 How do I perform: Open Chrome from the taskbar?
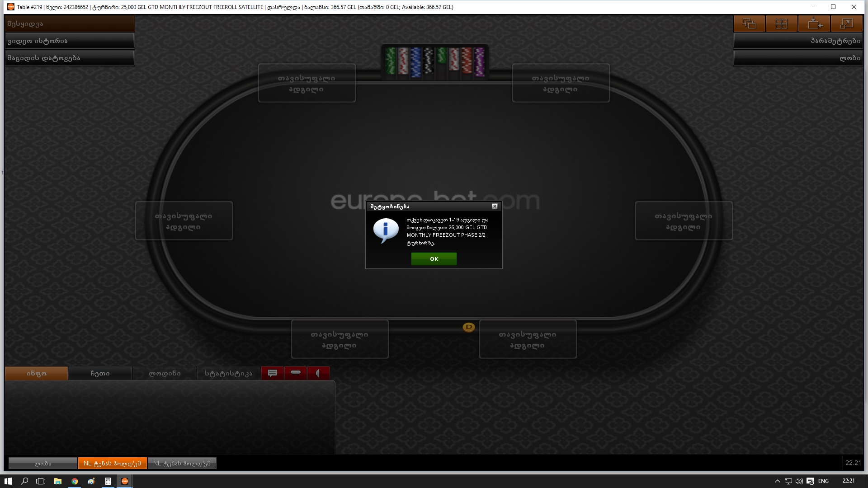click(x=75, y=481)
